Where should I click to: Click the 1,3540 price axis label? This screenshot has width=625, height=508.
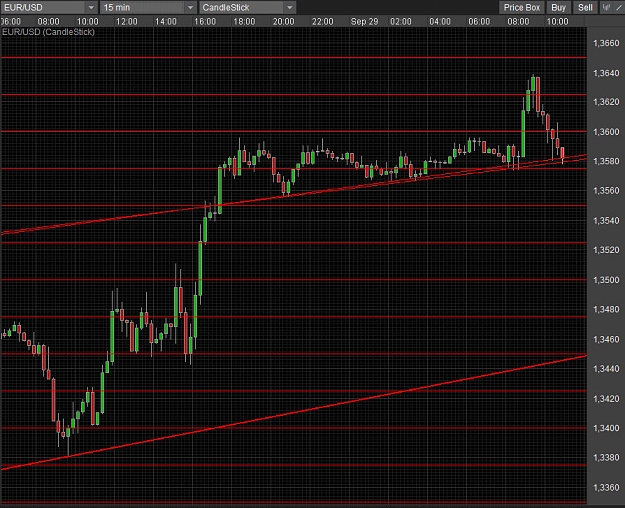click(x=606, y=221)
